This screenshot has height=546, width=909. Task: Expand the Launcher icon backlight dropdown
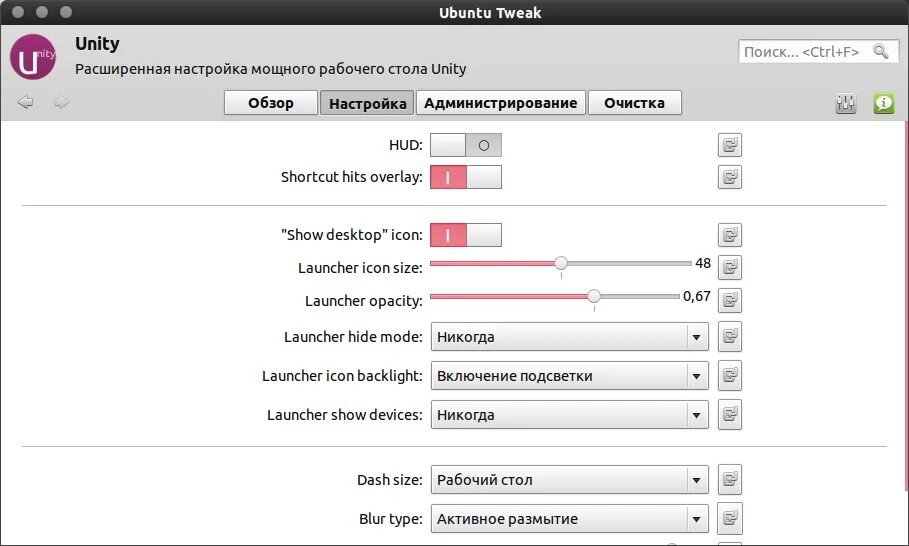(569, 376)
